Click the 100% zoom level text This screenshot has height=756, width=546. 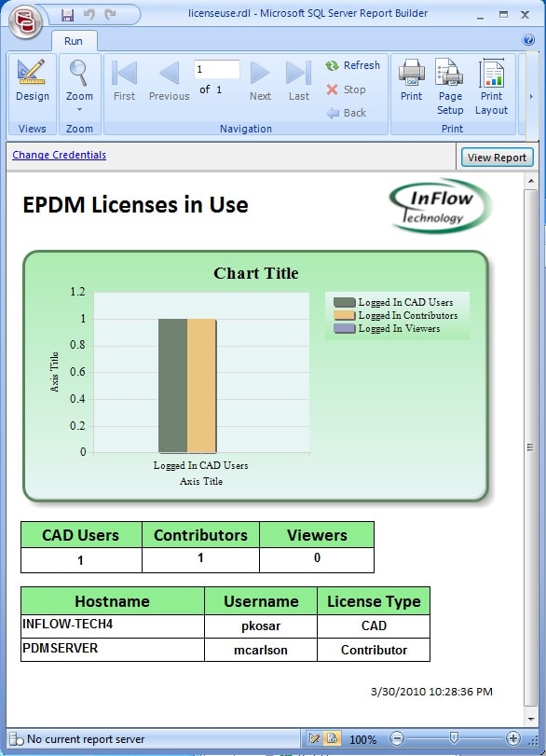click(x=362, y=739)
